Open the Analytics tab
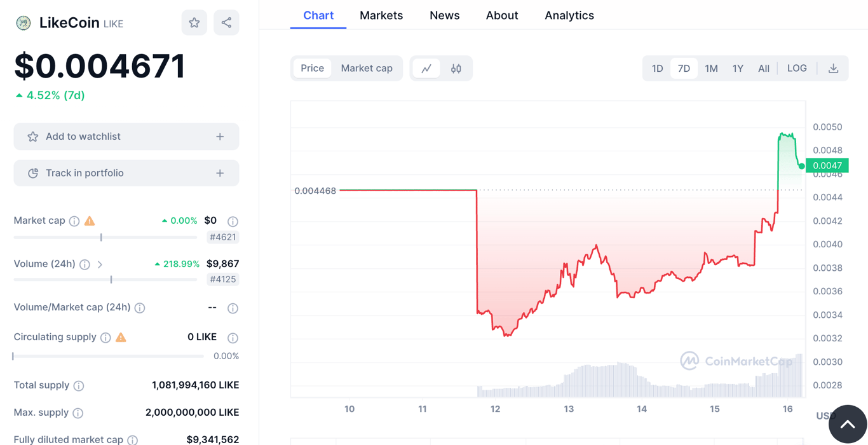 [569, 15]
